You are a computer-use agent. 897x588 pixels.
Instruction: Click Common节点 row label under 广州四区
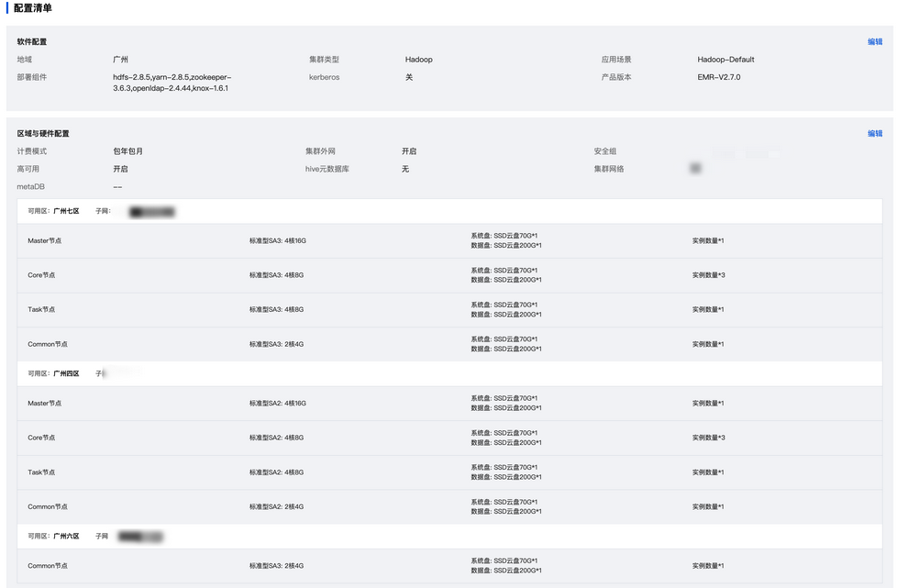(x=48, y=506)
